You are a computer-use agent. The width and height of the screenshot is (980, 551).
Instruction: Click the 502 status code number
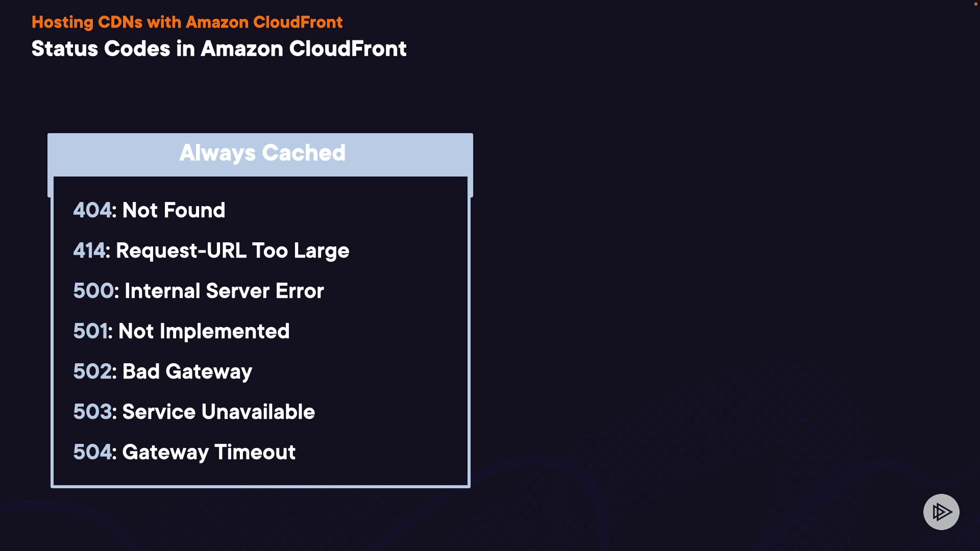tap(92, 371)
